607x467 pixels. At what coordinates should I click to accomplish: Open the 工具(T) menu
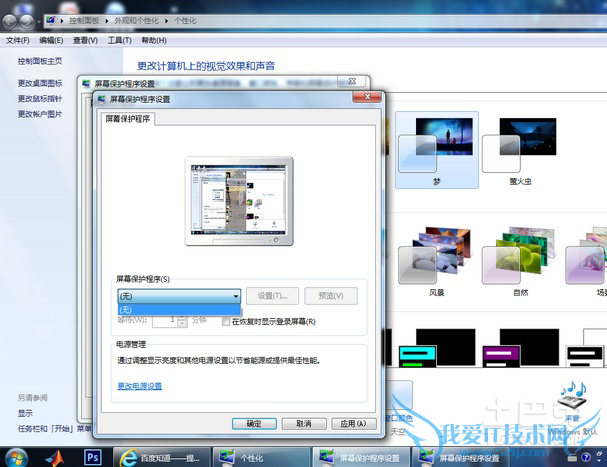[x=120, y=40]
